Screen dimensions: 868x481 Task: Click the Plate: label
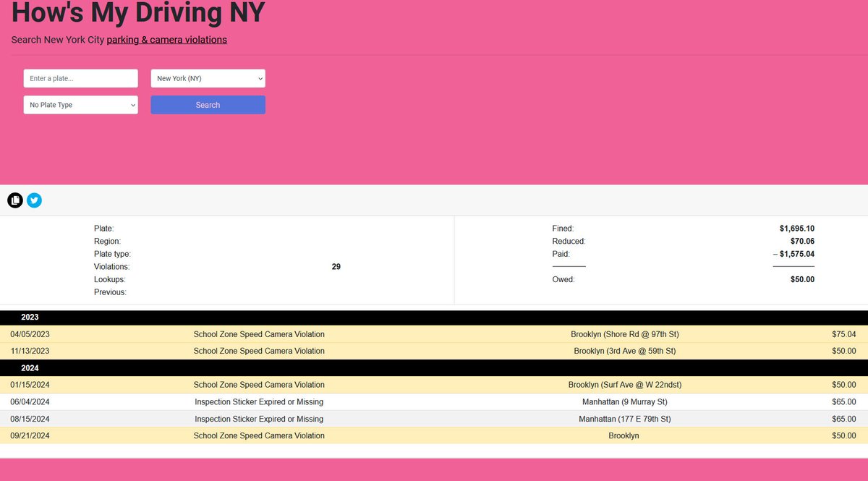[104, 229]
